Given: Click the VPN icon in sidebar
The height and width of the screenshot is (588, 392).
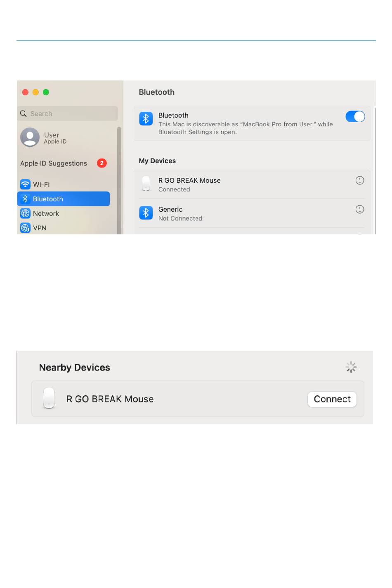Looking at the screenshot, I should 25,228.
